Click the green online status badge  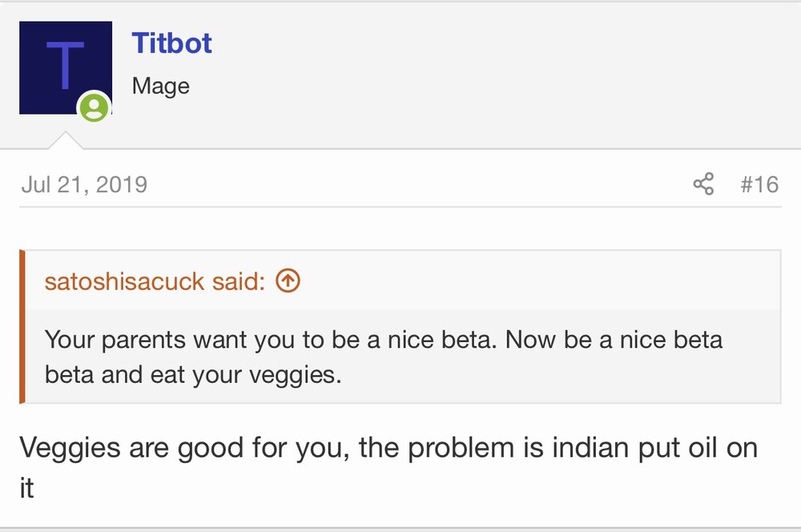(x=94, y=107)
